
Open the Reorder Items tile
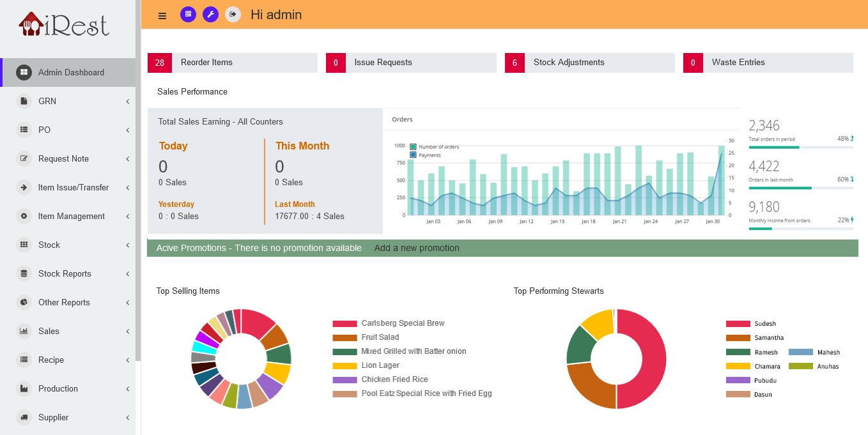[233, 63]
